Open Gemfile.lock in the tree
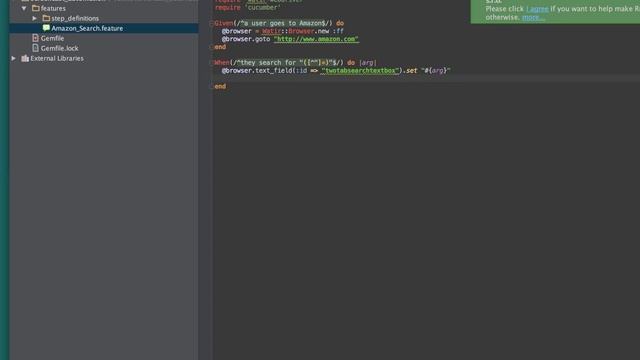 point(60,48)
